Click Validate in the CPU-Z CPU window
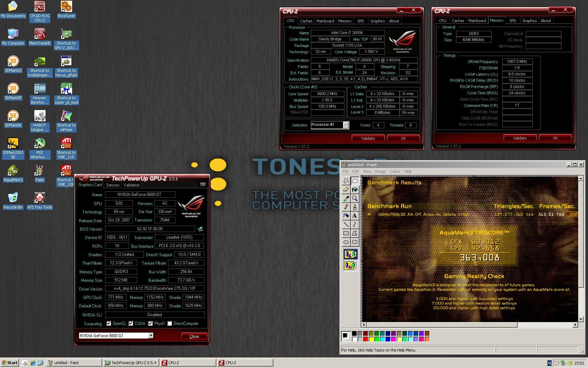The image size is (588, 368). pyautogui.click(x=368, y=138)
